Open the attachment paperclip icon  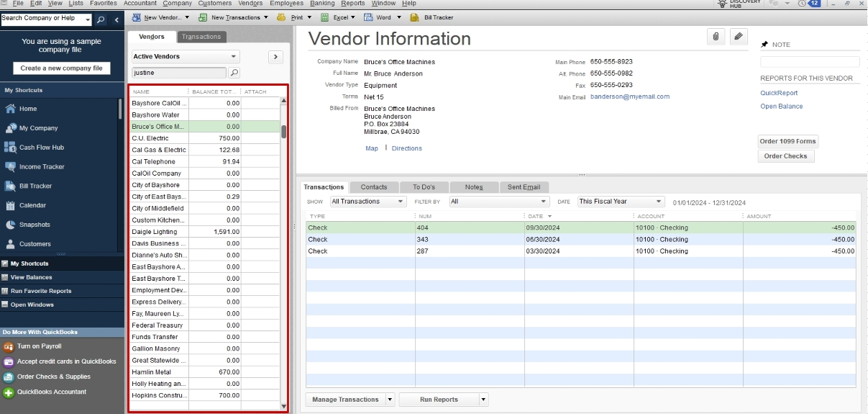coord(716,37)
